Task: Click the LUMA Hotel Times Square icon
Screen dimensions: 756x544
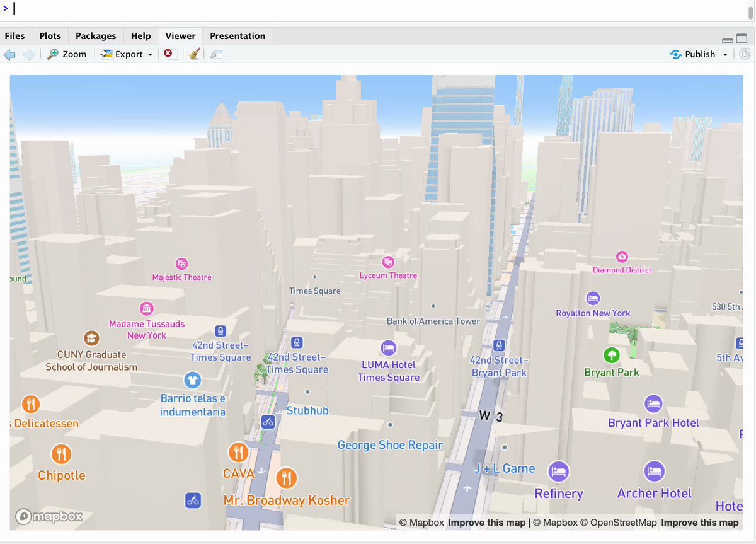Action: tap(389, 348)
